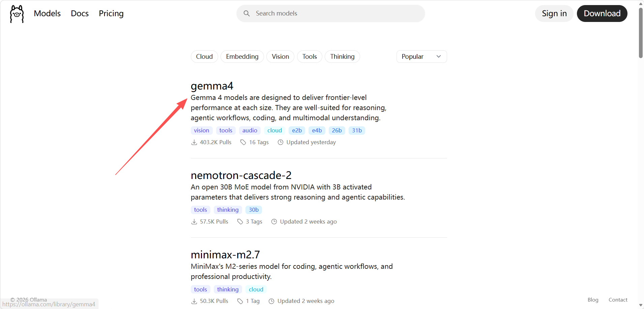
Task: Click minimax-m2.7 'thinking' tag
Action: pos(228,289)
